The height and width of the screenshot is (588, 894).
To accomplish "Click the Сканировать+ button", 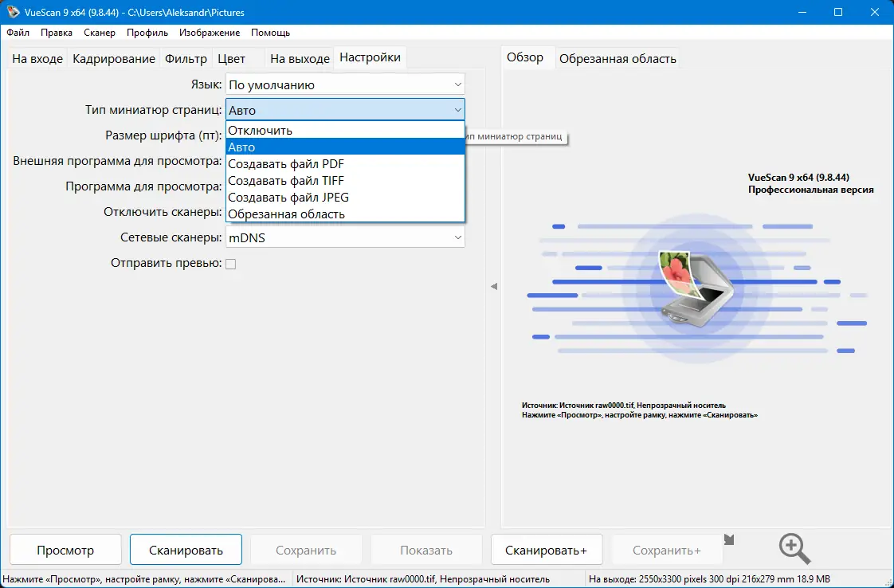I will coord(547,549).
